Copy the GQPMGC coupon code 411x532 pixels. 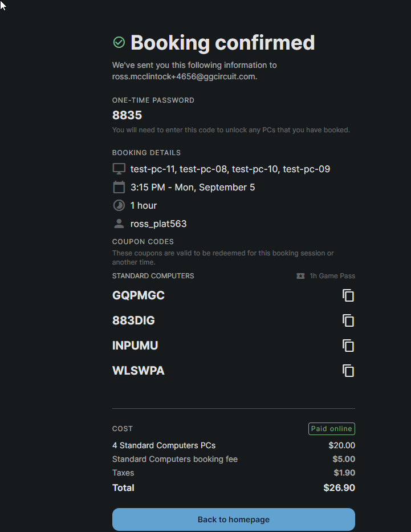(348, 295)
